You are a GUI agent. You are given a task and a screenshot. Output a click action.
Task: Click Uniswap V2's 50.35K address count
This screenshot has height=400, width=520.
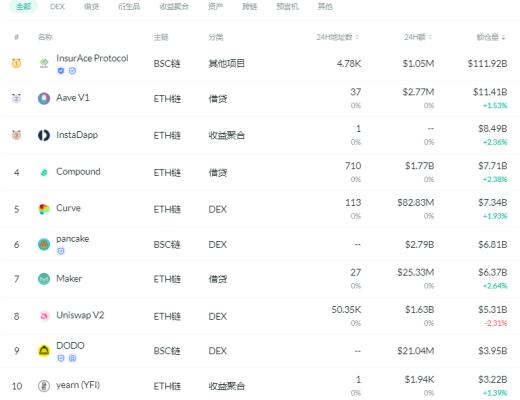click(x=346, y=310)
